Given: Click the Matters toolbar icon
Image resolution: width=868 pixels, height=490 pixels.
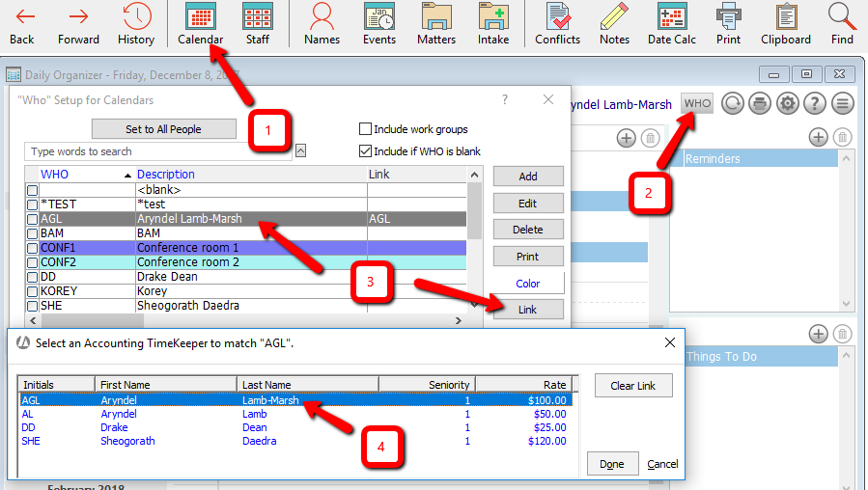Looking at the screenshot, I should pyautogui.click(x=436, y=23).
